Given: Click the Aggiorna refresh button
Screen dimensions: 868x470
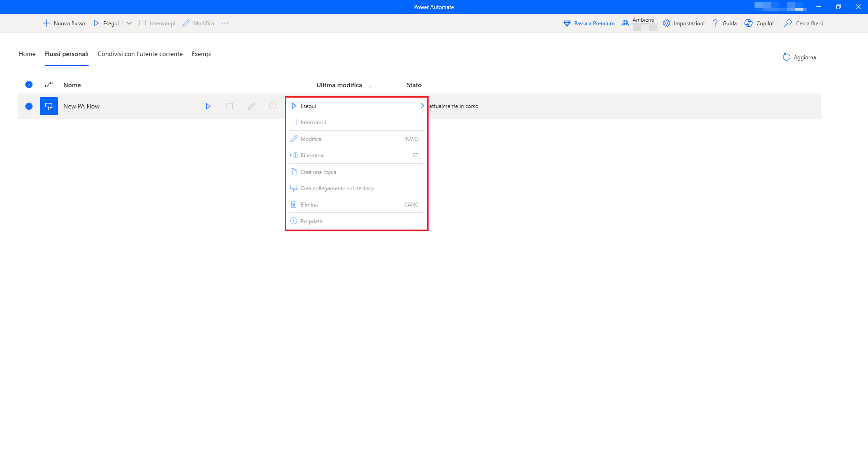Looking at the screenshot, I should tap(799, 57).
